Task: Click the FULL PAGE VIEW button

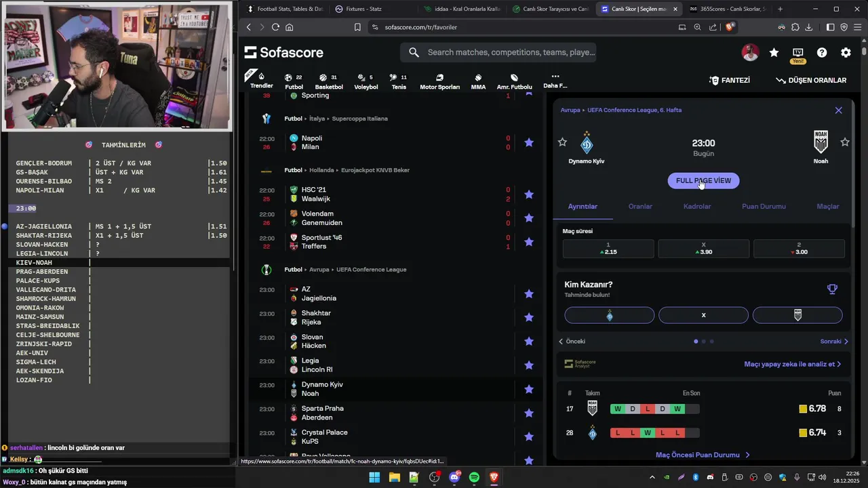Action: click(703, 181)
